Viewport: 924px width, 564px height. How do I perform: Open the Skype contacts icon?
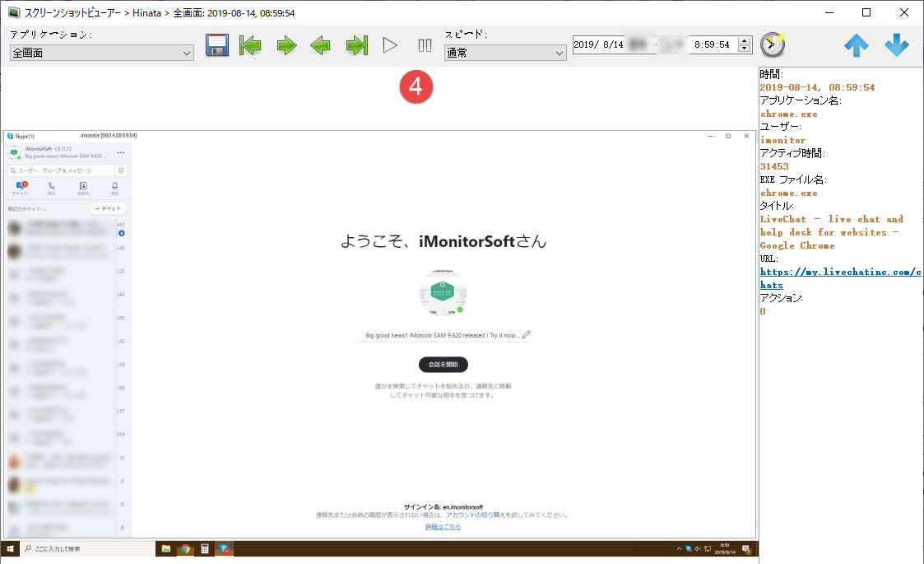point(83,188)
